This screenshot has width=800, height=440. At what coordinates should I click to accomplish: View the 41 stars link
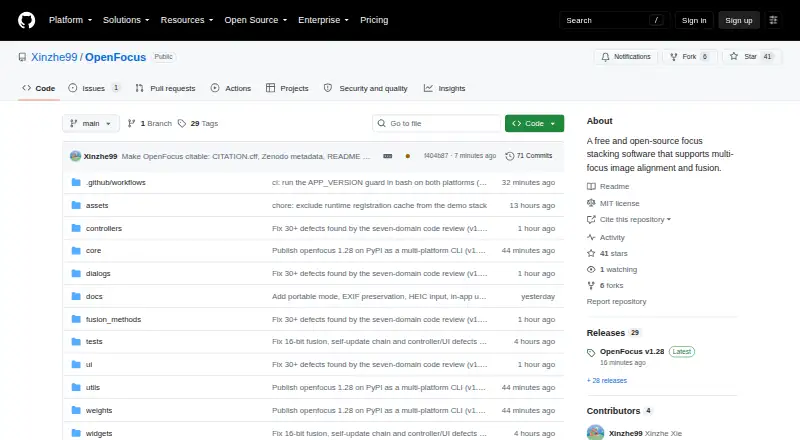coord(607,253)
